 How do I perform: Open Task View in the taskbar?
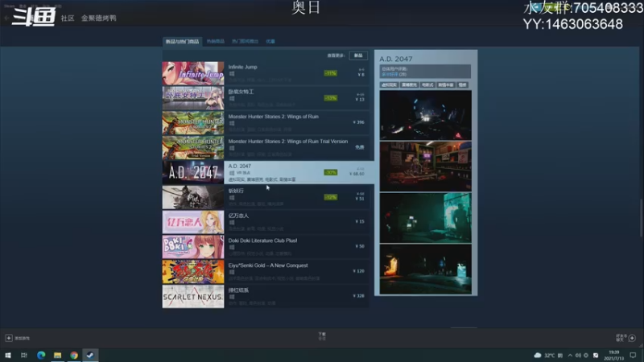(24, 355)
